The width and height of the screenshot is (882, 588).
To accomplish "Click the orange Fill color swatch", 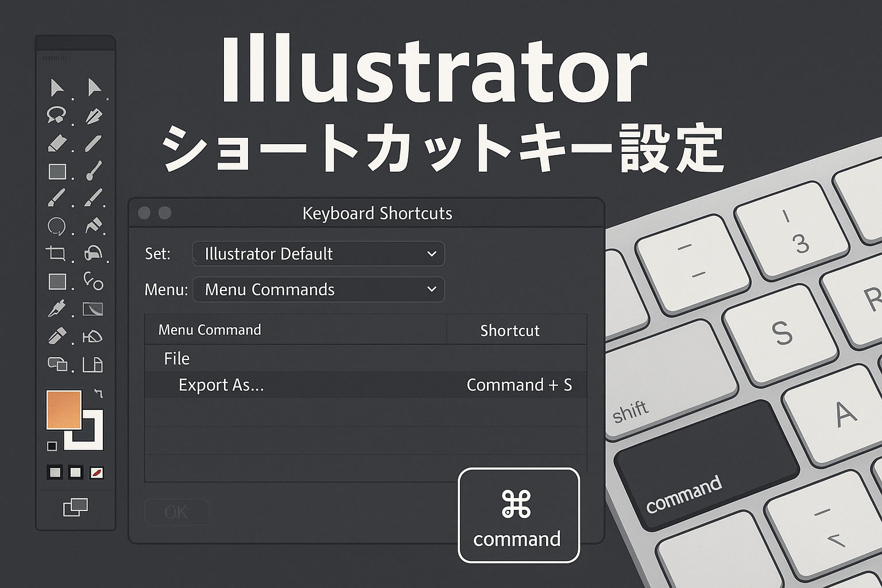I will pyautogui.click(x=64, y=409).
